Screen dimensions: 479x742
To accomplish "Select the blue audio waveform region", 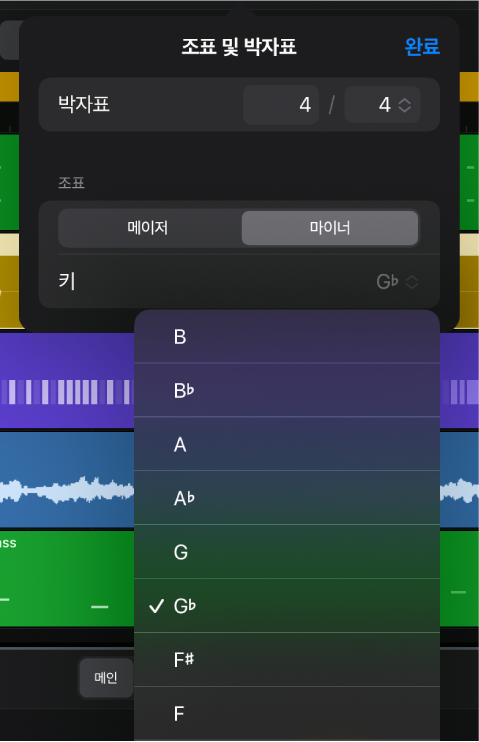I will 67,480.
